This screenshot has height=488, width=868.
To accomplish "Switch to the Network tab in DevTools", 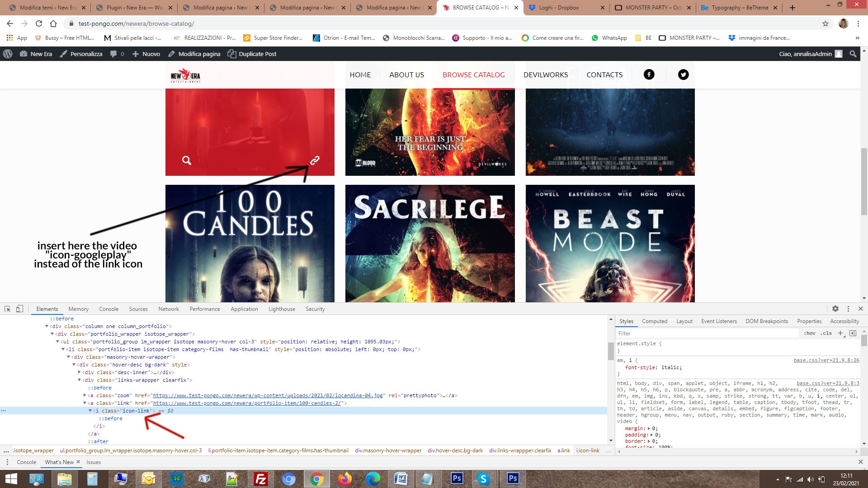I will [169, 309].
